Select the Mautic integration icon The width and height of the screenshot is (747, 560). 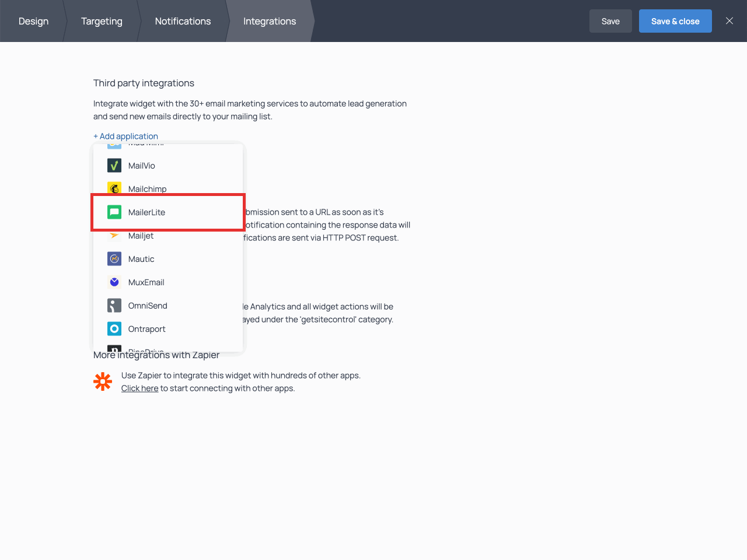(114, 258)
